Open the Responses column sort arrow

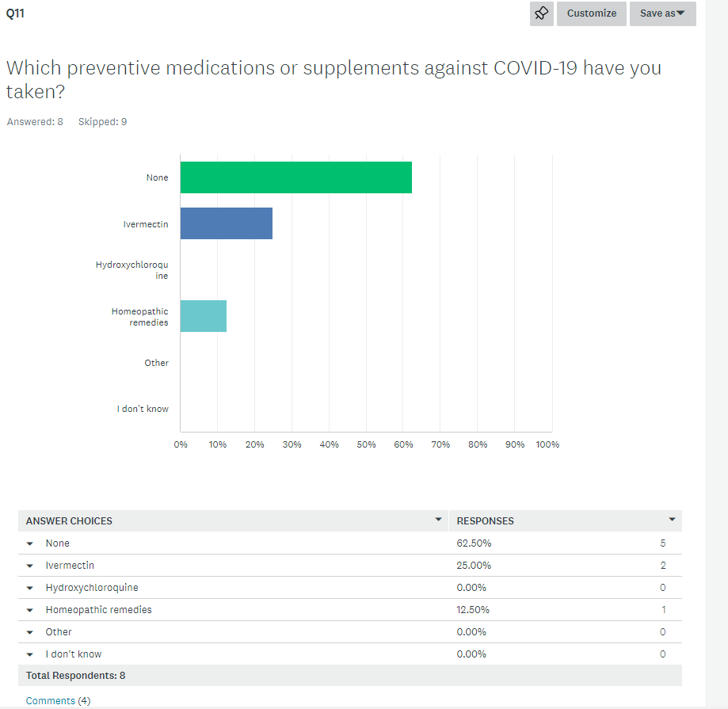tap(672, 520)
